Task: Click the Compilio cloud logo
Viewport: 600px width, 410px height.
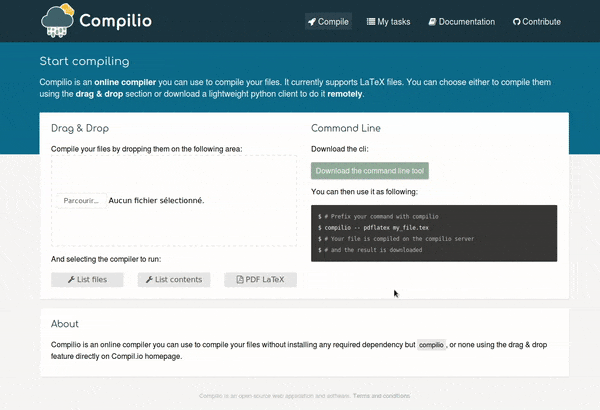Action: click(x=57, y=21)
